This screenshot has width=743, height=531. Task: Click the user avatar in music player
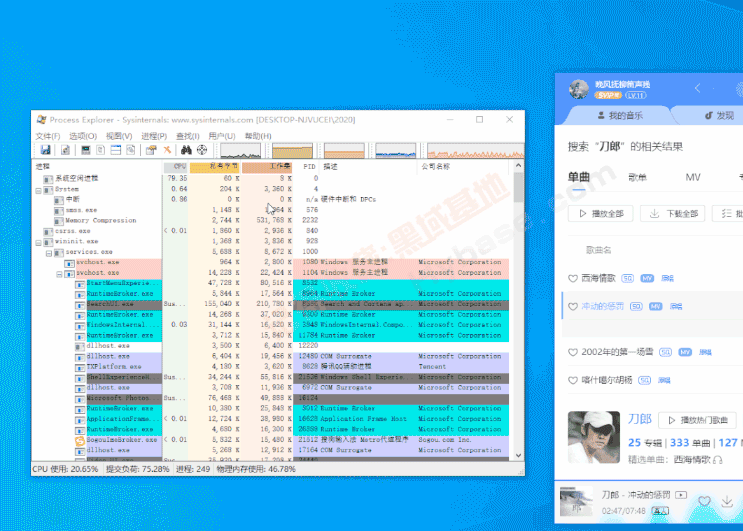coord(579,89)
